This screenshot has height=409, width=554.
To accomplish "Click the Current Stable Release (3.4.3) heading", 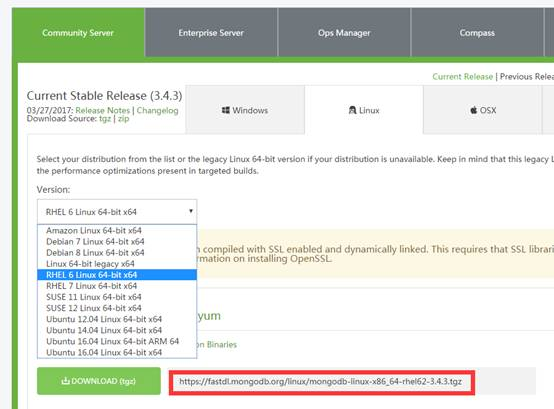I will coord(104,96).
